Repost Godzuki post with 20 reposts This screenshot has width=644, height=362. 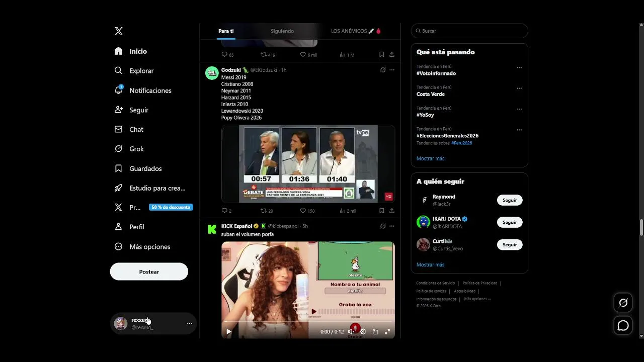coord(267,211)
